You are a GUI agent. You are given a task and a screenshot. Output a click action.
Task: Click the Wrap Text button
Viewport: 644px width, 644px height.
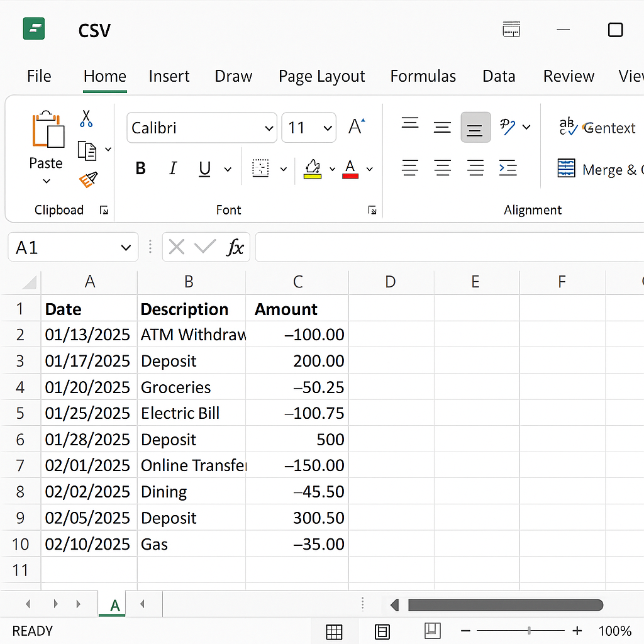click(597, 128)
